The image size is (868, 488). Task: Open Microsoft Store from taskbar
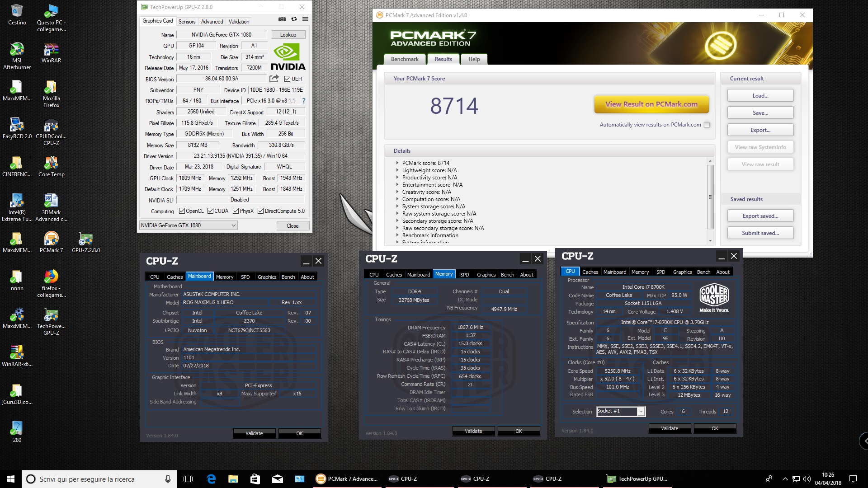click(x=255, y=479)
